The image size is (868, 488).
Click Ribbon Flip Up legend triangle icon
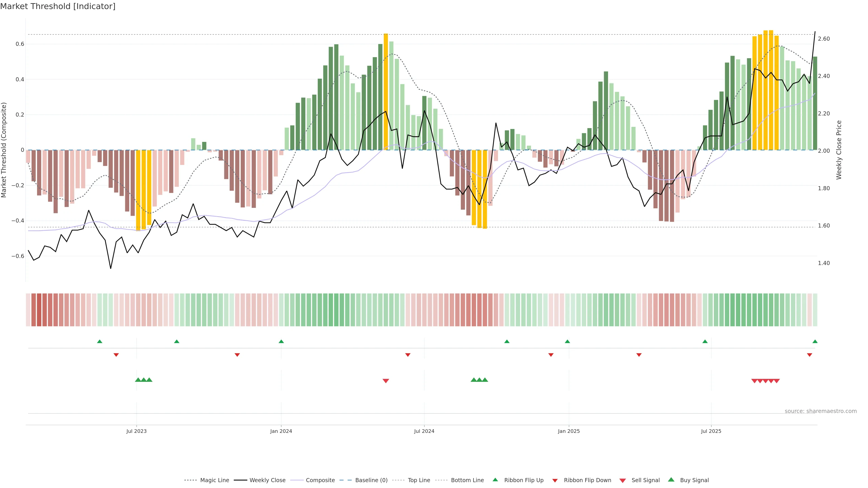[x=495, y=480]
